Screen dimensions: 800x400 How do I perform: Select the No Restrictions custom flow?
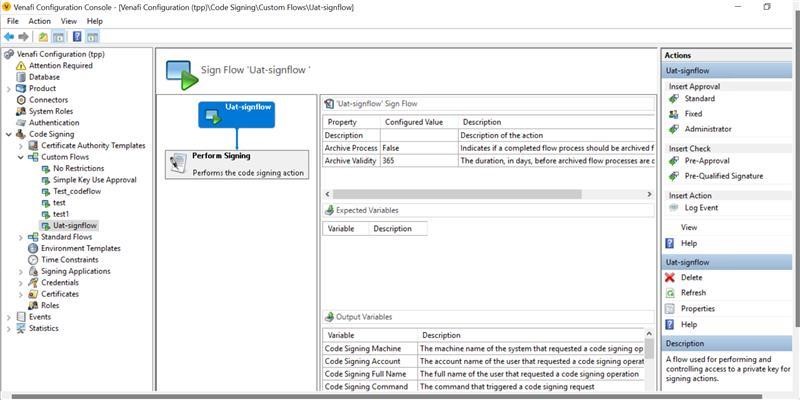pyautogui.click(x=78, y=168)
